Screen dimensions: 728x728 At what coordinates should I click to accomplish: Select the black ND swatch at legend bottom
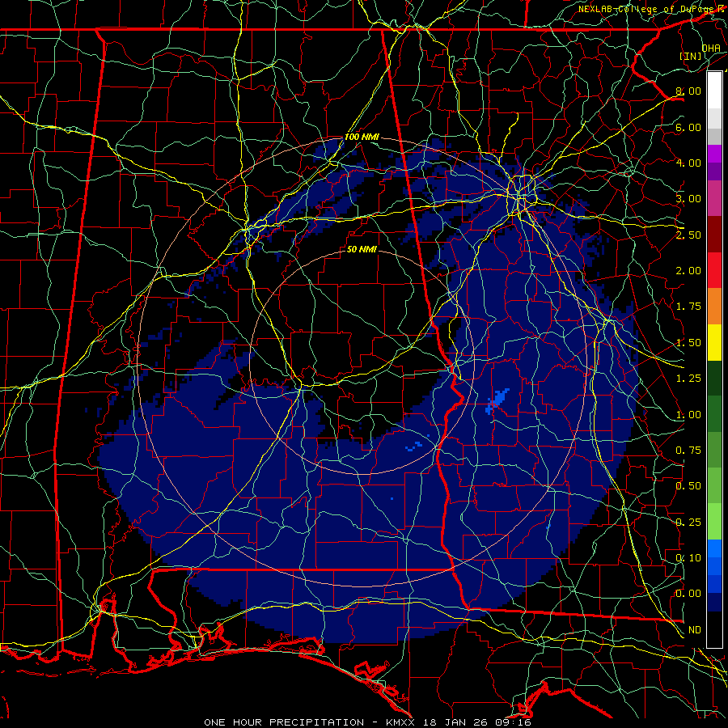pyautogui.click(x=714, y=629)
